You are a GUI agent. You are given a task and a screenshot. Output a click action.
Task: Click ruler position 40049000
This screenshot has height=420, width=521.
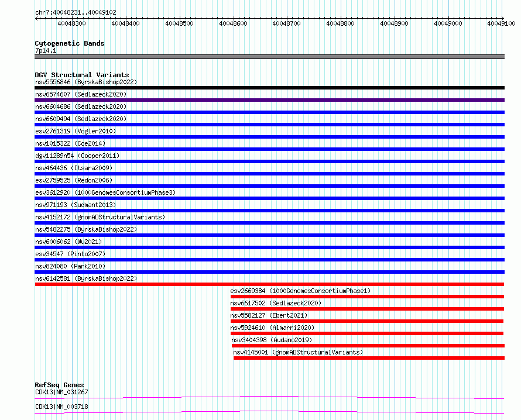coord(448,23)
